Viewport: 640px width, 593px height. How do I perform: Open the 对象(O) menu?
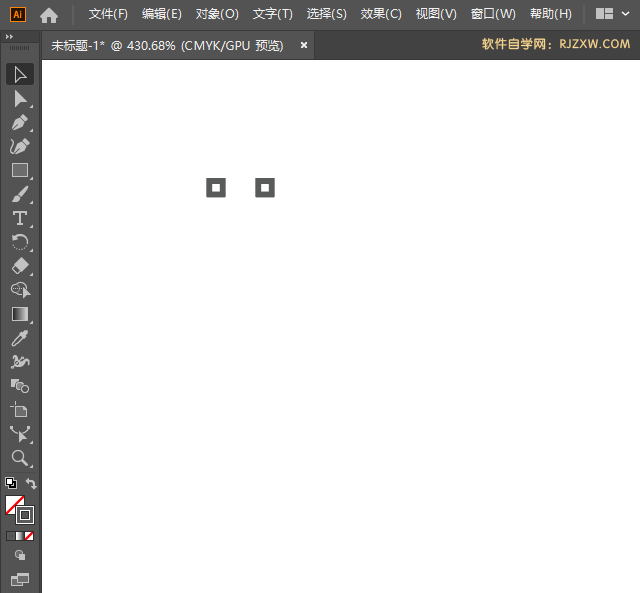click(x=217, y=14)
